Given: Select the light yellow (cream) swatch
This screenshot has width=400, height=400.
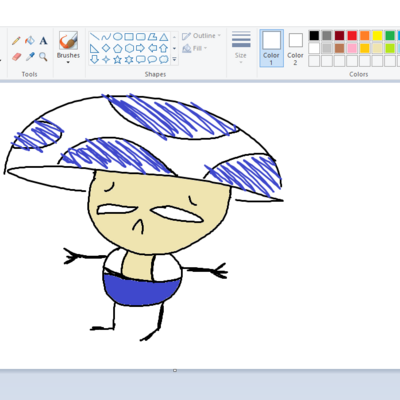Looking at the screenshot, I should [x=377, y=48].
